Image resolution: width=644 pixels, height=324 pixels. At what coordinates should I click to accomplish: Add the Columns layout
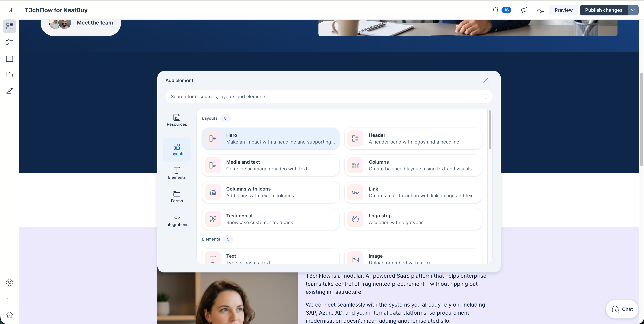pyautogui.click(x=413, y=165)
